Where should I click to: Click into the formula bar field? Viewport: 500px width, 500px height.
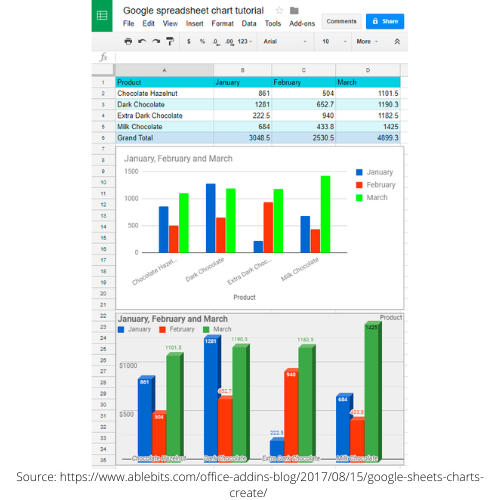coord(261,57)
